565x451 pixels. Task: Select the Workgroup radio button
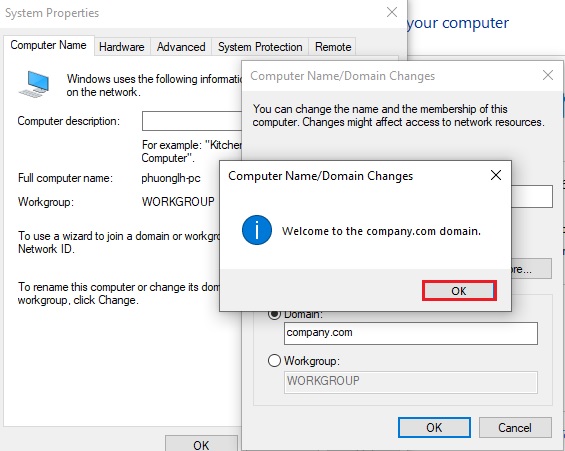[274, 361]
